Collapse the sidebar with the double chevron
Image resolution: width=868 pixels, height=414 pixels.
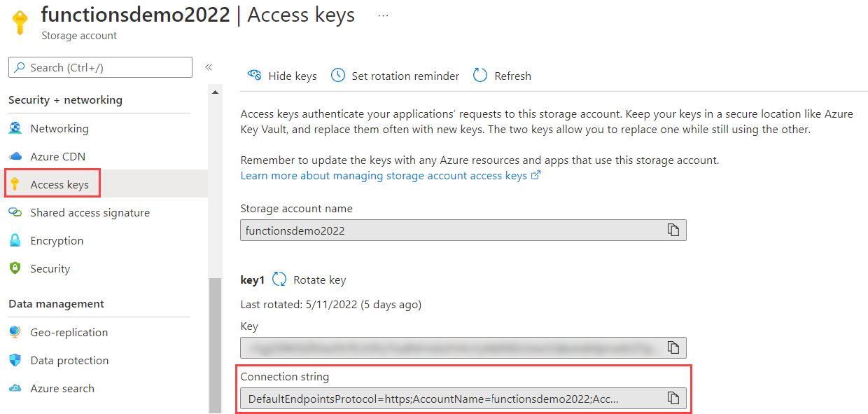click(x=208, y=66)
